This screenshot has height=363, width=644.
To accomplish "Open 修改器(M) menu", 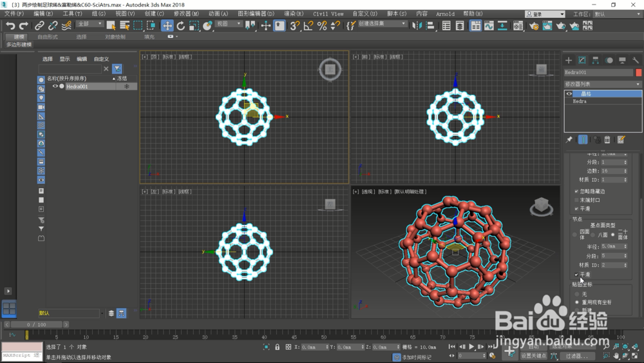I will pyautogui.click(x=186, y=14).
